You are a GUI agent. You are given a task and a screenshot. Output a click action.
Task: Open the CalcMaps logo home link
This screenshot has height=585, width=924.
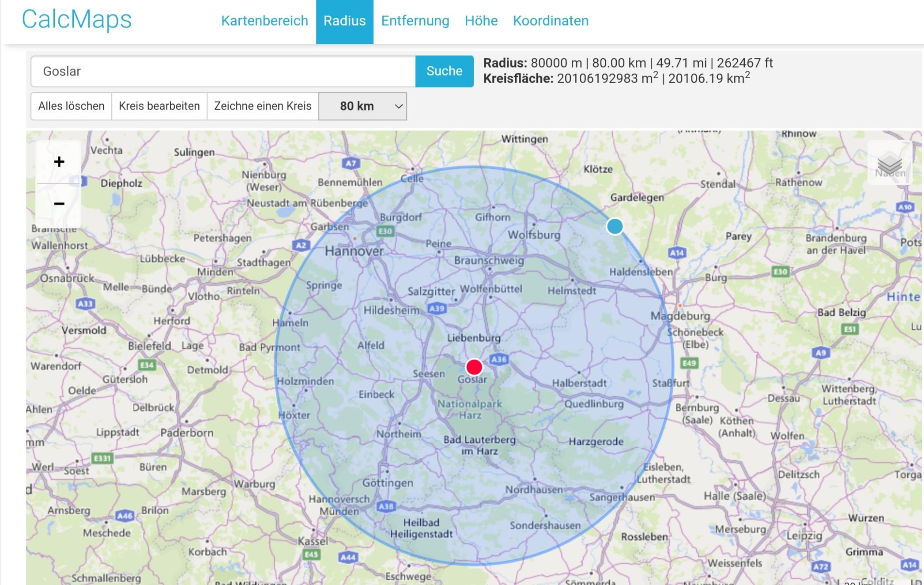77,19
